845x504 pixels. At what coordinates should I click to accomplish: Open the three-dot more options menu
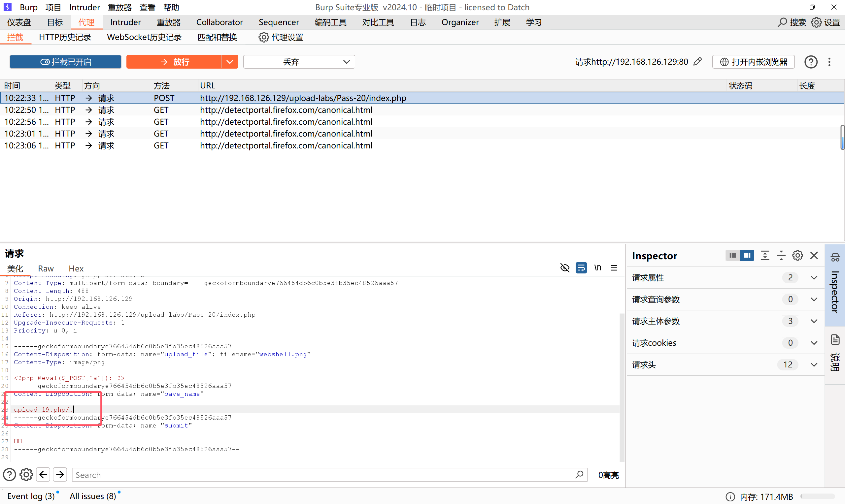click(x=829, y=62)
